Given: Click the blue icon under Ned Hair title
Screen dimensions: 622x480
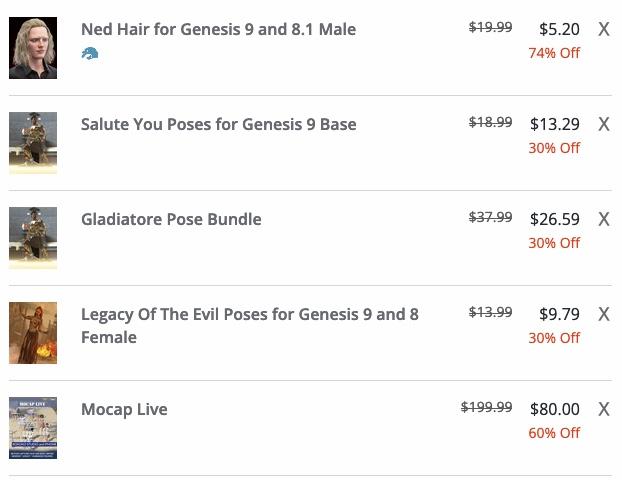Looking at the screenshot, I should point(90,53).
